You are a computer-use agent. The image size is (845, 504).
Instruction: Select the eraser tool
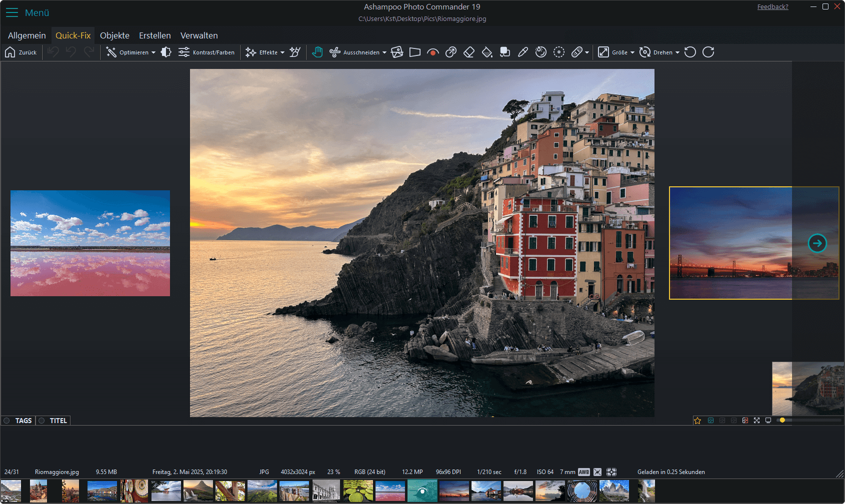(469, 52)
